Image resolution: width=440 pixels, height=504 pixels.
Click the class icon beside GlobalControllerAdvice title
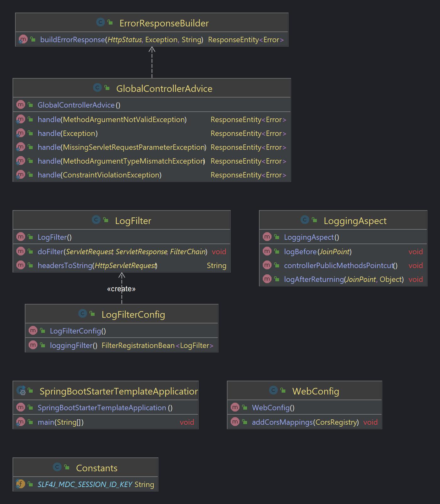click(x=97, y=88)
